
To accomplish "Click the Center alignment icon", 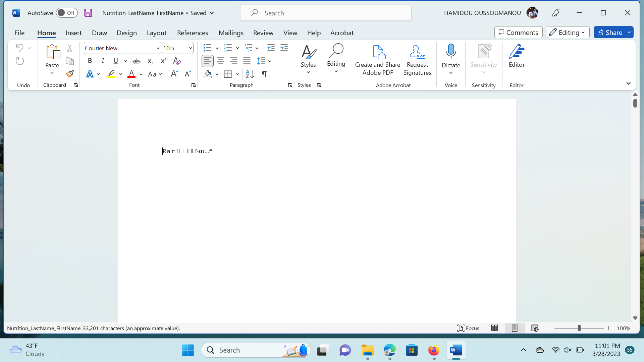I will point(221,61).
